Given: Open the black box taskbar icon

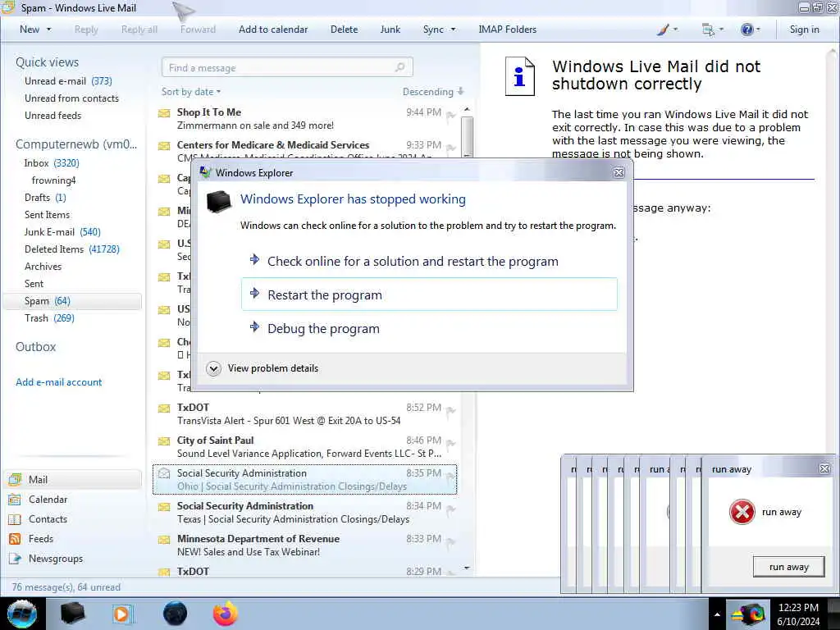Looking at the screenshot, I should (72, 614).
